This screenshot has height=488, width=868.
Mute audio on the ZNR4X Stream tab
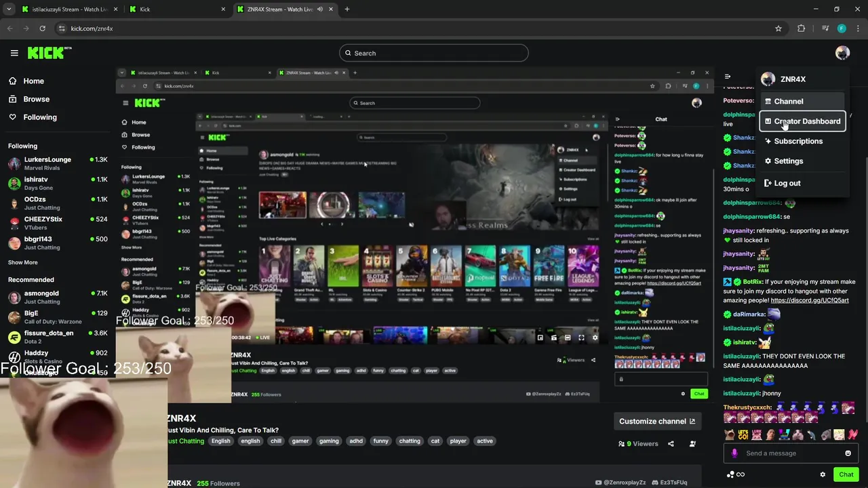pyautogui.click(x=319, y=9)
